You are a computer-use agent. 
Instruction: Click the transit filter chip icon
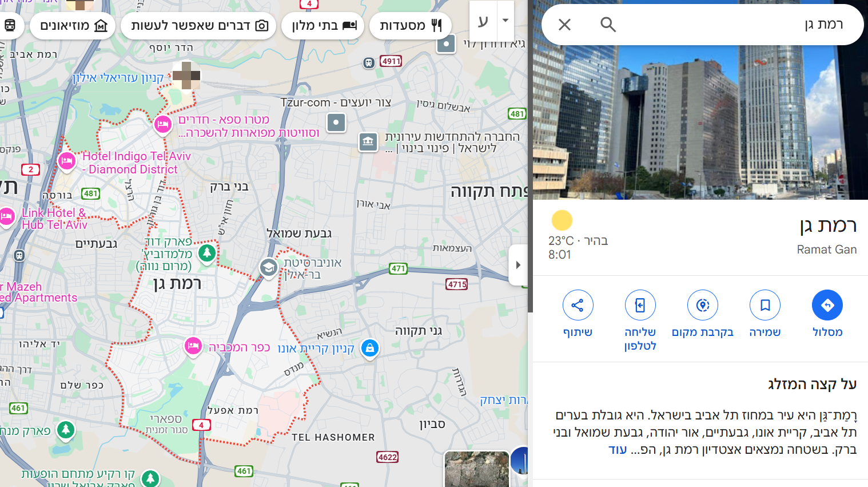click(10, 25)
